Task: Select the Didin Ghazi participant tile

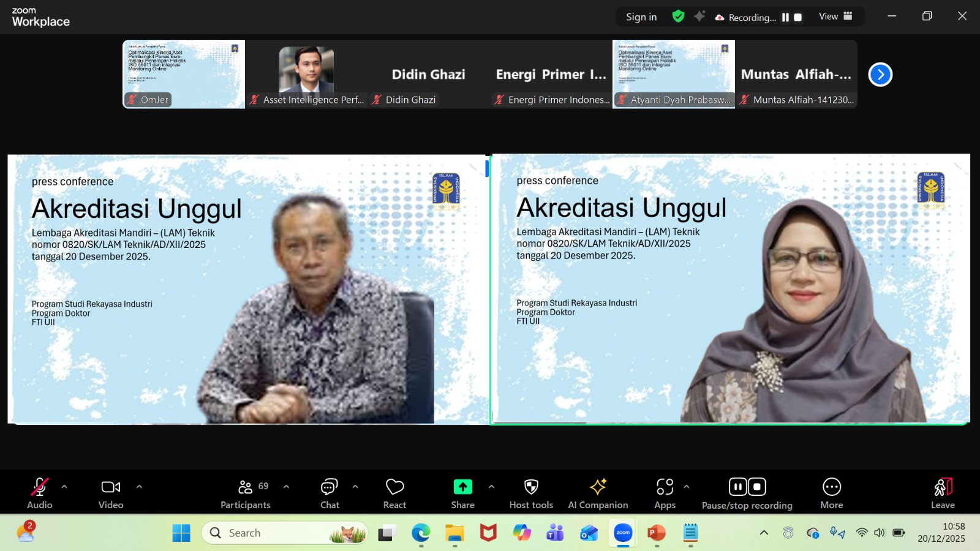Action: click(429, 75)
